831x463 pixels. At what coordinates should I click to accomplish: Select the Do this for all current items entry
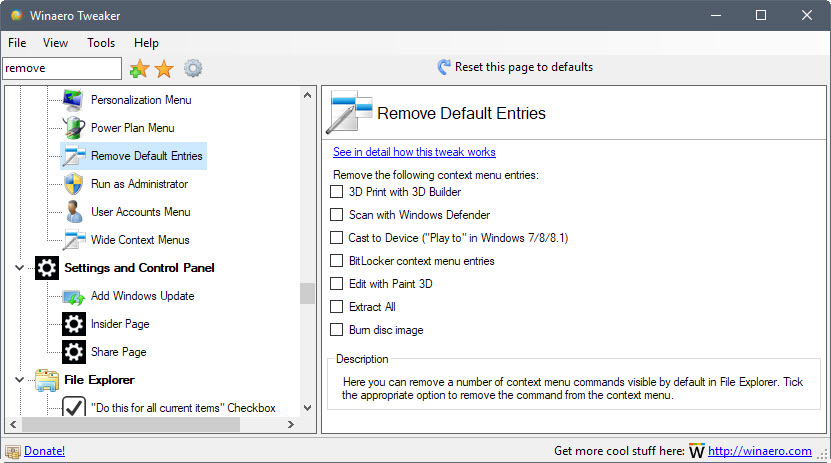(x=183, y=408)
